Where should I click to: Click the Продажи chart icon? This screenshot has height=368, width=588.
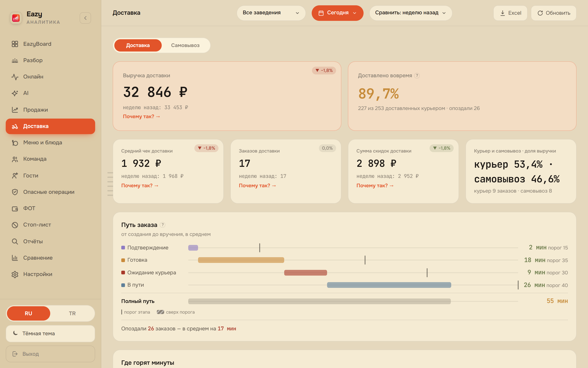pos(15,110)
